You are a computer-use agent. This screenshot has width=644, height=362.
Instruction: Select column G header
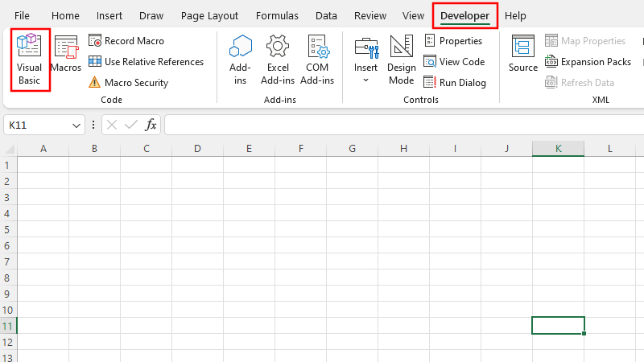353,149
